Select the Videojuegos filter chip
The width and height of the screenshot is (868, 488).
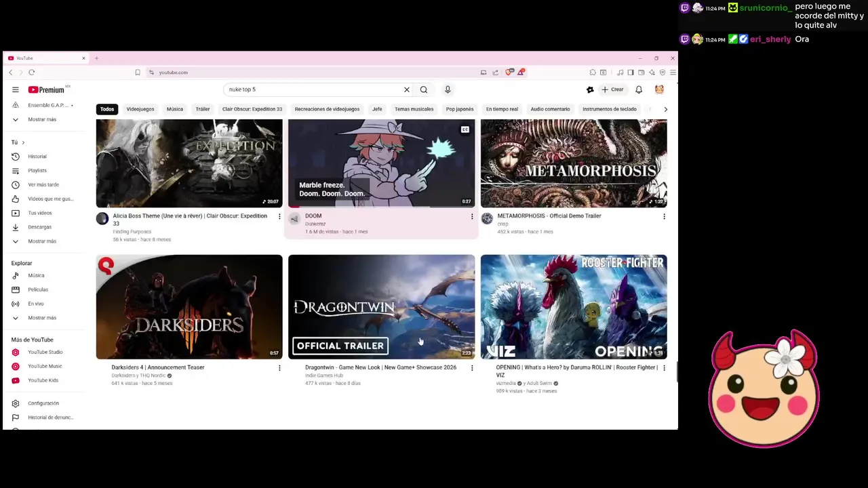pyautogui.click(x=140, y=109)
